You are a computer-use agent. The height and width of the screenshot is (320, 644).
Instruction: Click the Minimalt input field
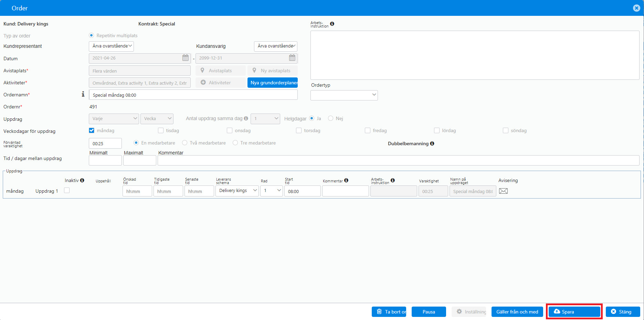(105, 160)
